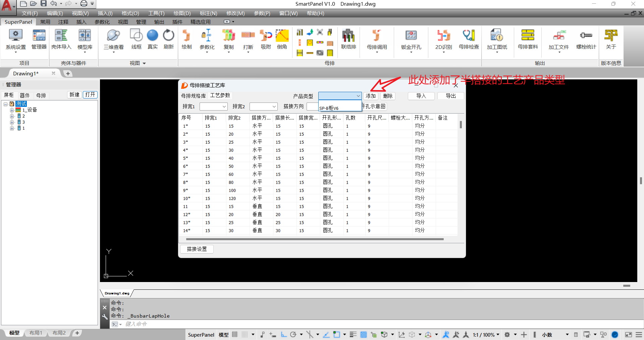The image size is (644, 340).
Task: Expand tree node 2 in manager
Action: click(x=12, y=116)
